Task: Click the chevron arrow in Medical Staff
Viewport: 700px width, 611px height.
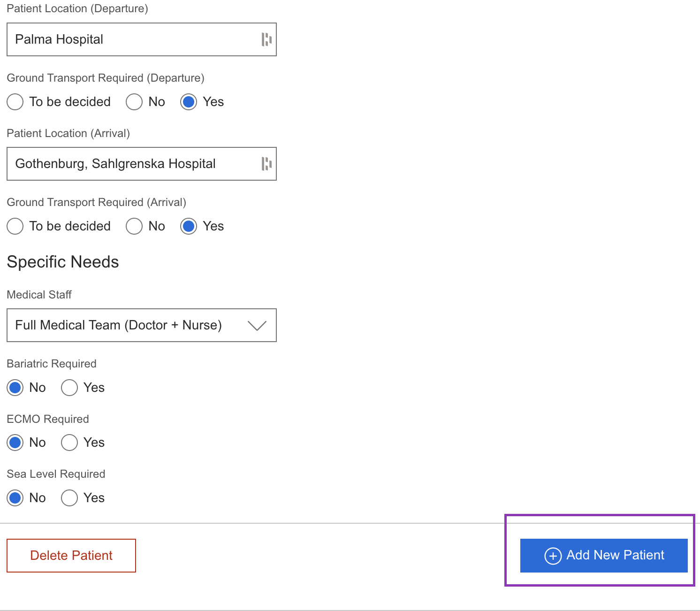Action: pos(257,325)
